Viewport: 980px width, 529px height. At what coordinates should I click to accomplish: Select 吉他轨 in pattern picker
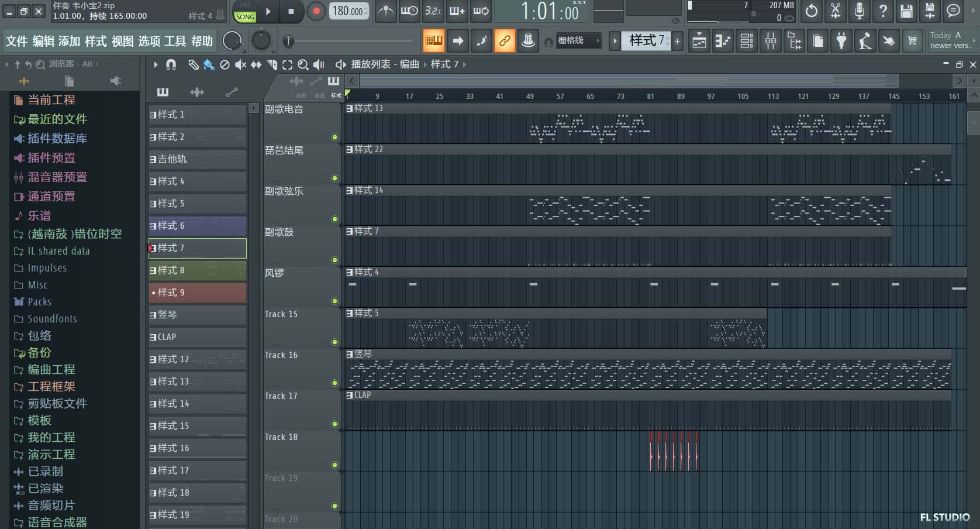pos(197,159)
